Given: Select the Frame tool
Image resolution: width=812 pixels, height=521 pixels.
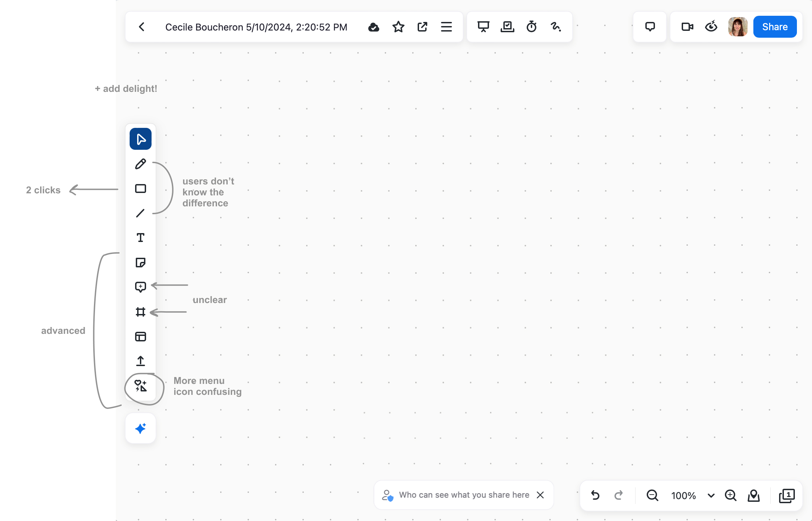Looking at the screenshot, I should 140,312.
